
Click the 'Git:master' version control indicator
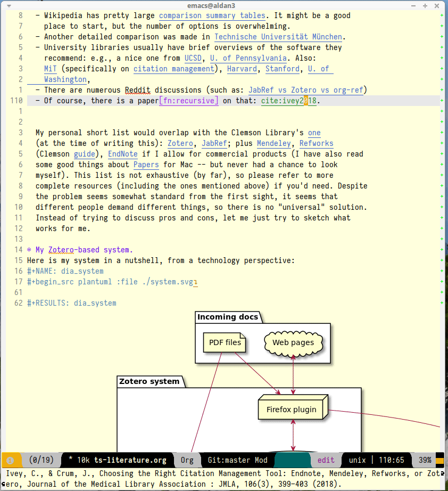coord(229,460)
